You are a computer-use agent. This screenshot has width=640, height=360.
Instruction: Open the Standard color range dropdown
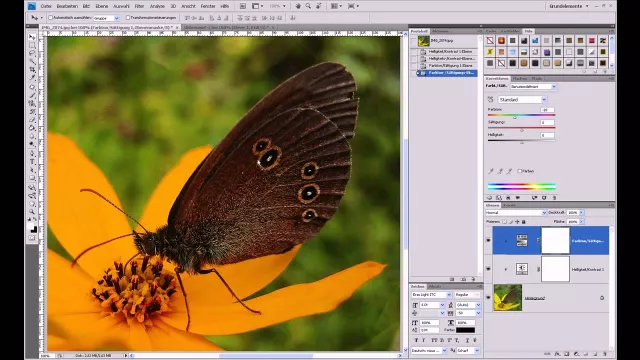click(544, 100)
